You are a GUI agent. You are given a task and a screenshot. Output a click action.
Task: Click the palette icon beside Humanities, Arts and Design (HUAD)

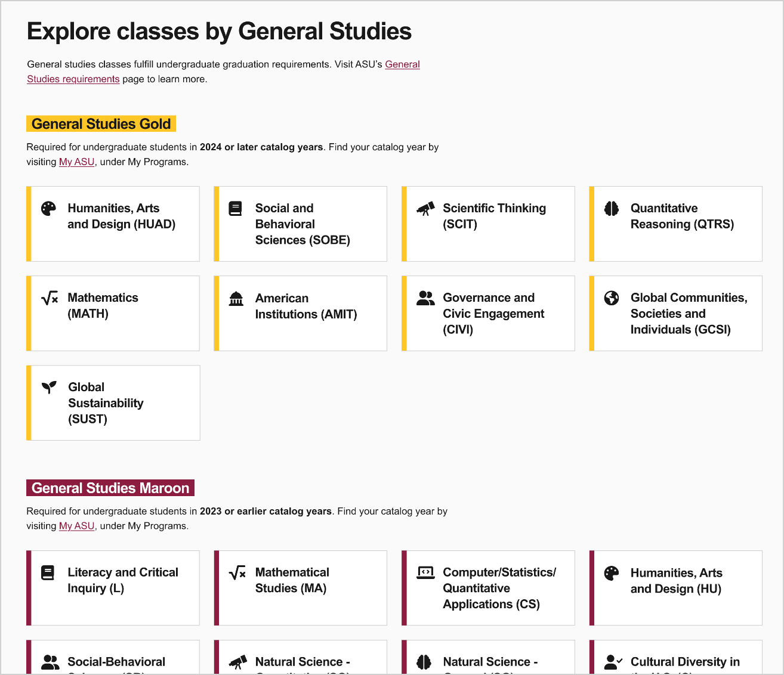click(48, 208)
